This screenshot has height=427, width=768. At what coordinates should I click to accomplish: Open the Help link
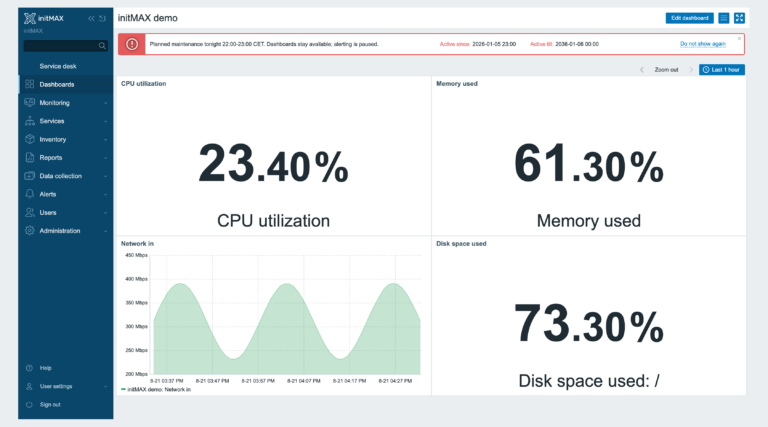pos(46,368)
